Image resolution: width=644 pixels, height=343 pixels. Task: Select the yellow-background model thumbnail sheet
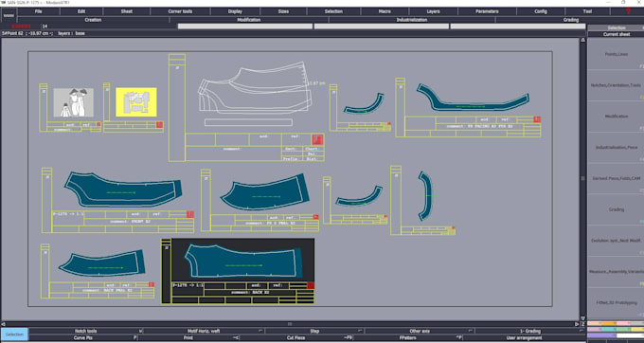136,102
